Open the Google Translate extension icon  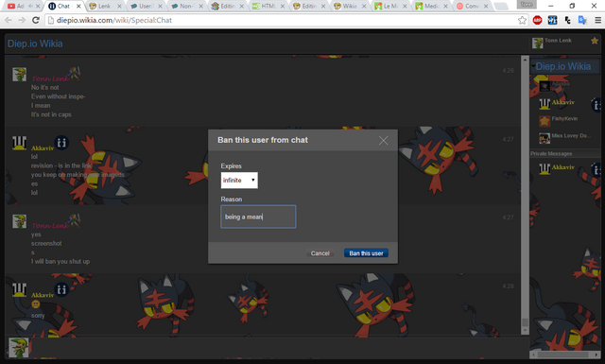582,20
